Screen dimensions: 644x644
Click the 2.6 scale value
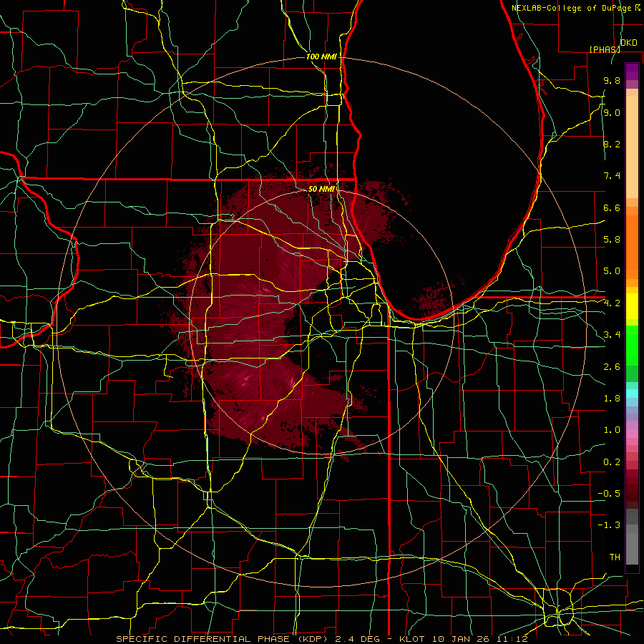(x=612, y=367)
